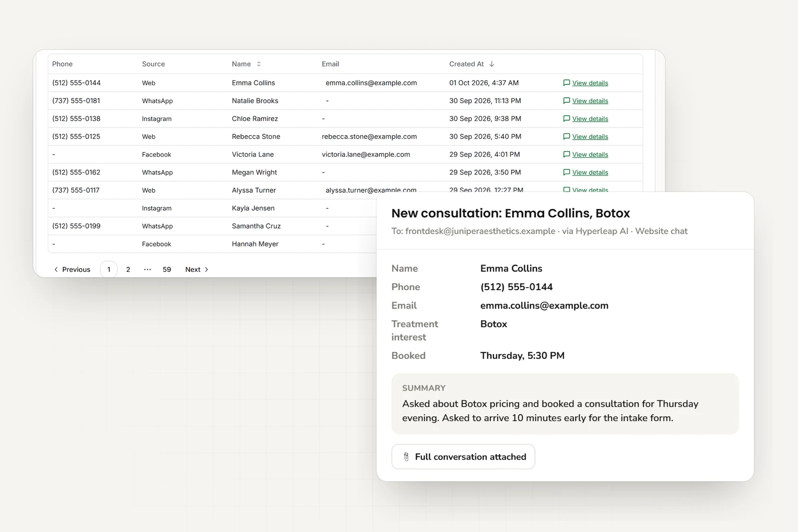Click the Email column header
798x532 pixels.
330,64
